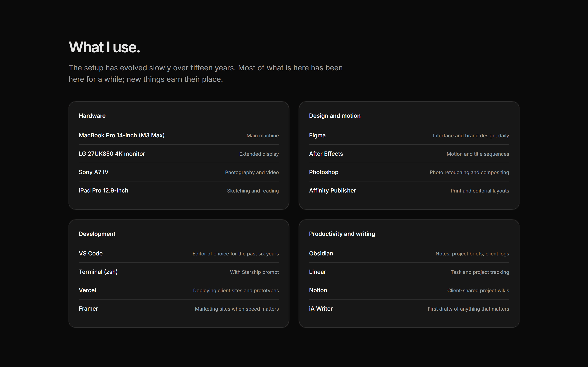Click the 'Extended display' note
Image resolution: width=588 pixels, height=367 pixels.
[259, 154]
